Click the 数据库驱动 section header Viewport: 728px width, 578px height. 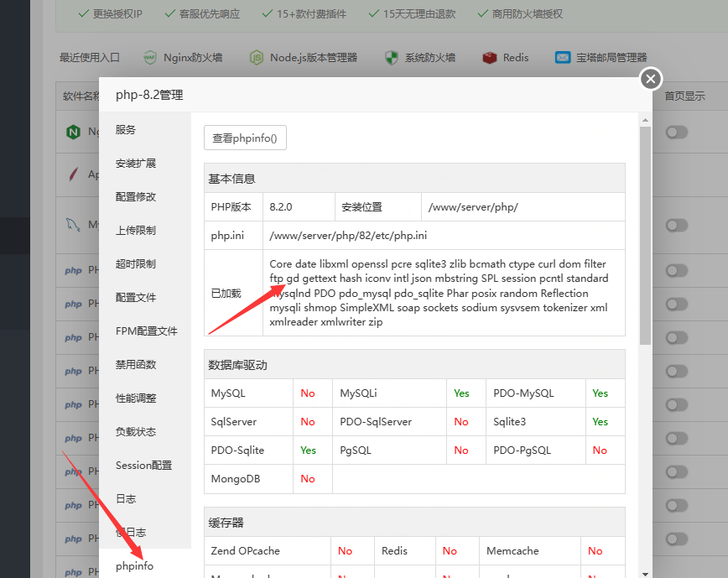tap(414, 365)
